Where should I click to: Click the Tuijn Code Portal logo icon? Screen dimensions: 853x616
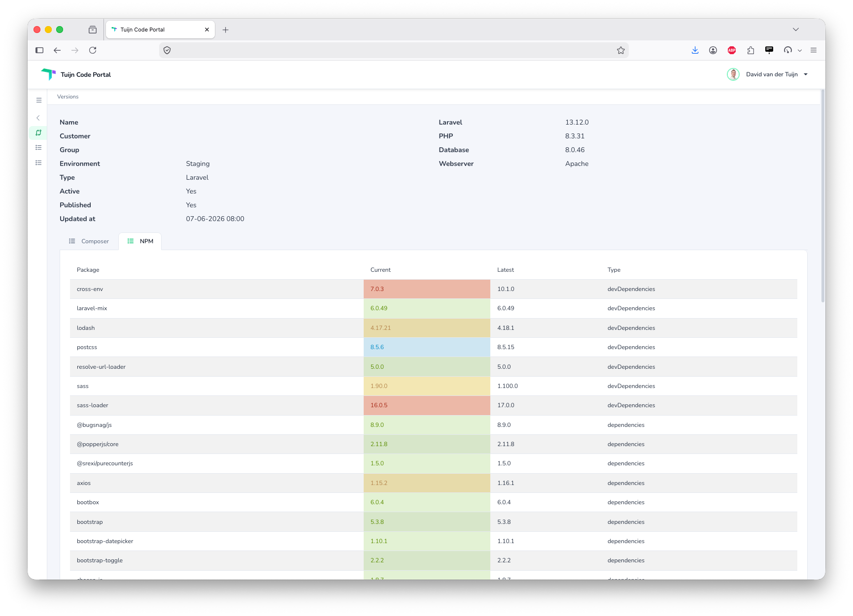48,74
